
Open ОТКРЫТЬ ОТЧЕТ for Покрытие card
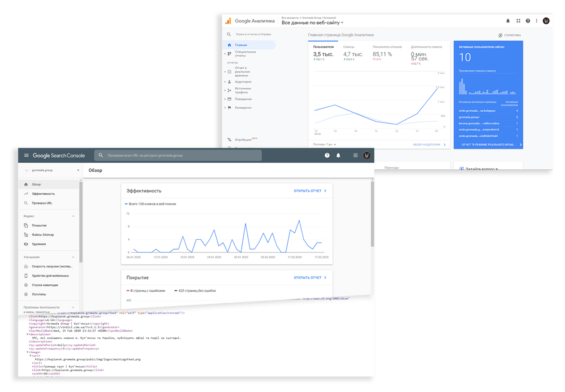(x=310, y=278)
